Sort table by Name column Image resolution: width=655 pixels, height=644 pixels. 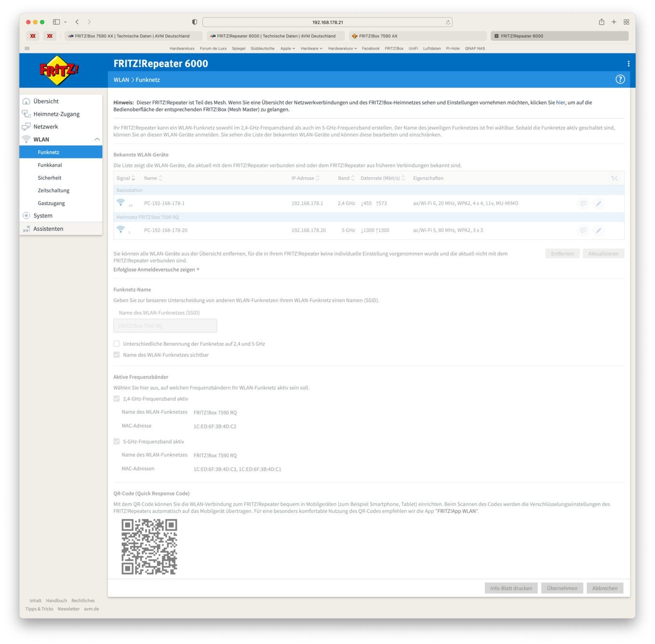click(153, 178)
